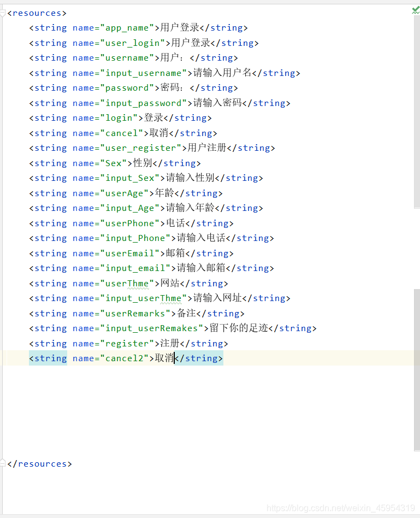Image resolution: width=420 pixels, height=518 pixels.
Task: Click the name="Sex" string line
Action: [x=115, y=163]
